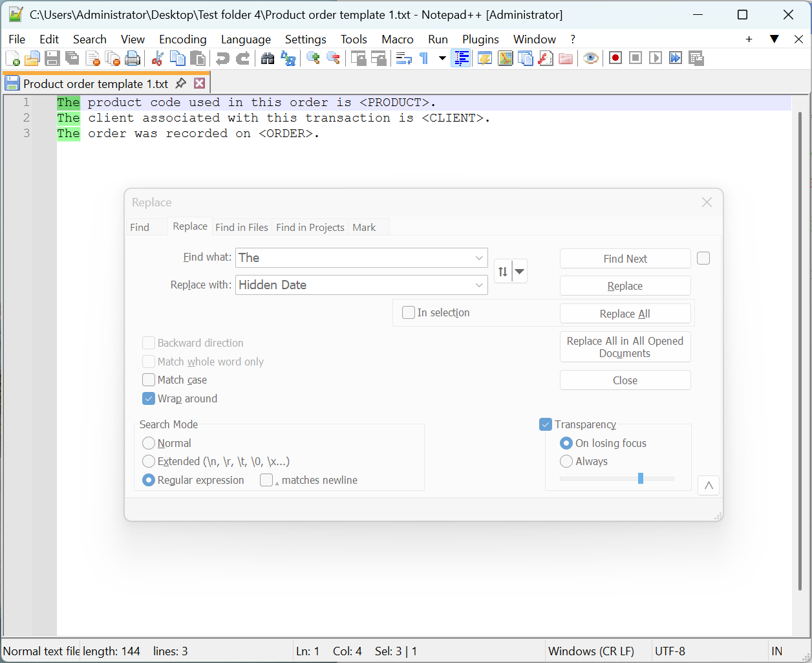
Task: Expand the Find what history dropdown
Action: click(479, 258)
